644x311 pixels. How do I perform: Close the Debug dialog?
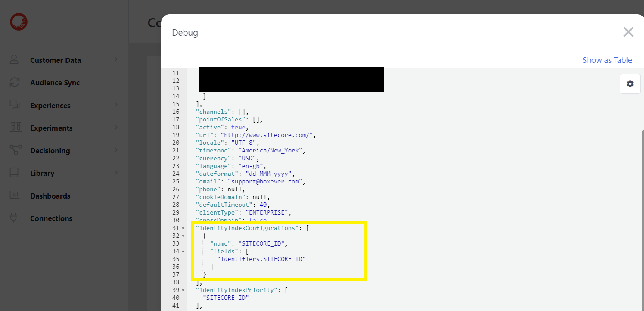coord(628,32)
